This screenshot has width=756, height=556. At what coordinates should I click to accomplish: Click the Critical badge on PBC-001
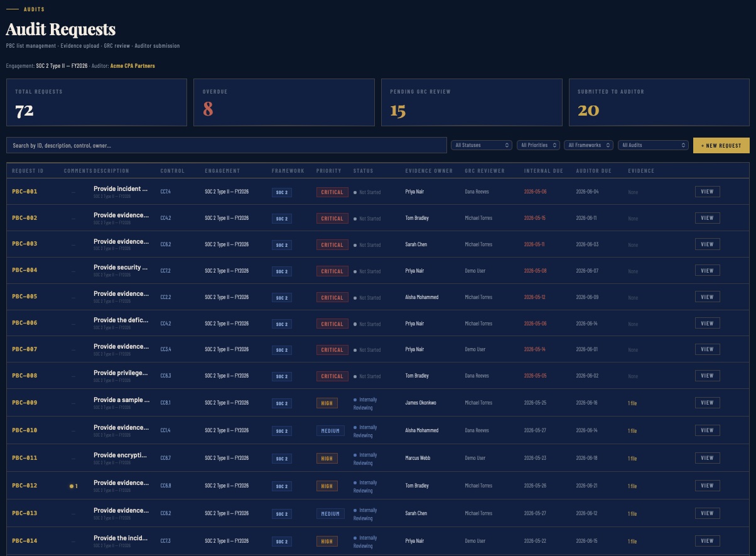pyautogui.click(x=332, y=192)
